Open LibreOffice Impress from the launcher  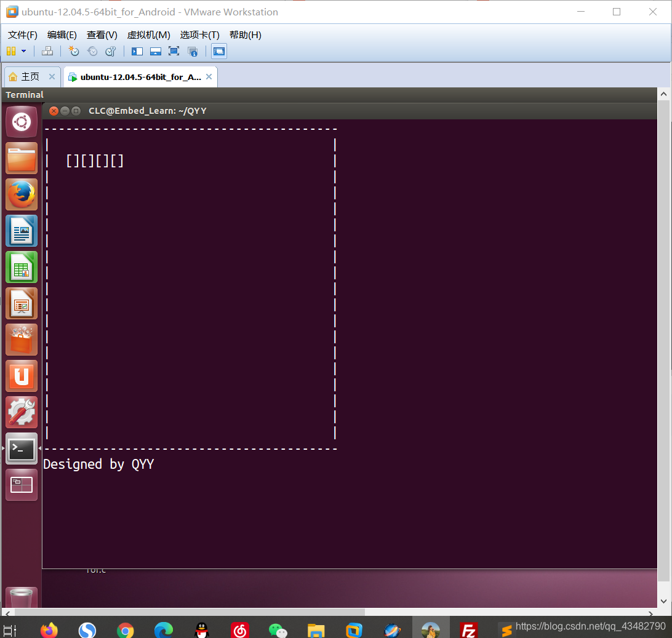22,304
